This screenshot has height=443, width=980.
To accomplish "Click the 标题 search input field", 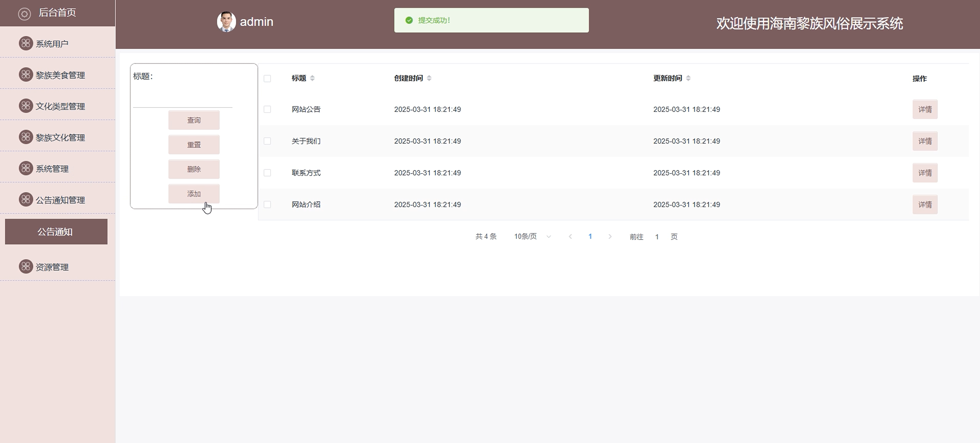I will pos(182,99).
